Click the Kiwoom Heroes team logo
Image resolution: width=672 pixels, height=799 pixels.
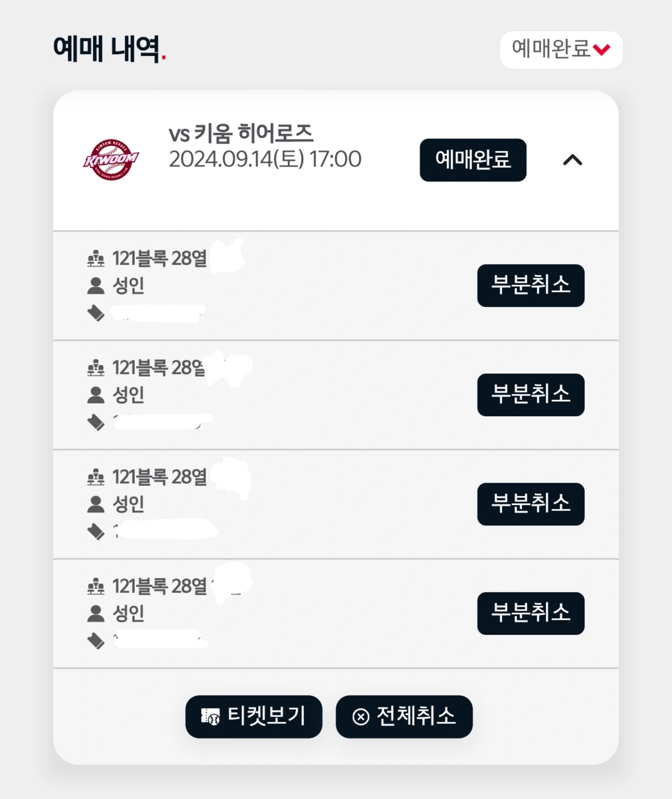pos(111,160)
